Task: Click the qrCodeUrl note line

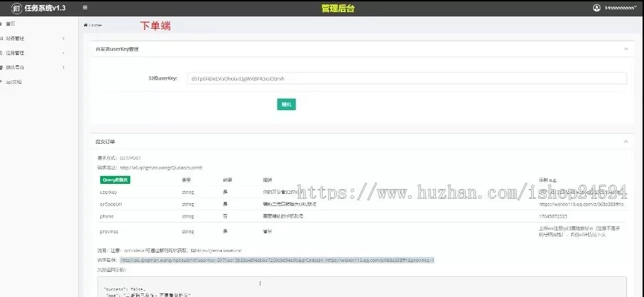Action: click(x=169, y=250)
